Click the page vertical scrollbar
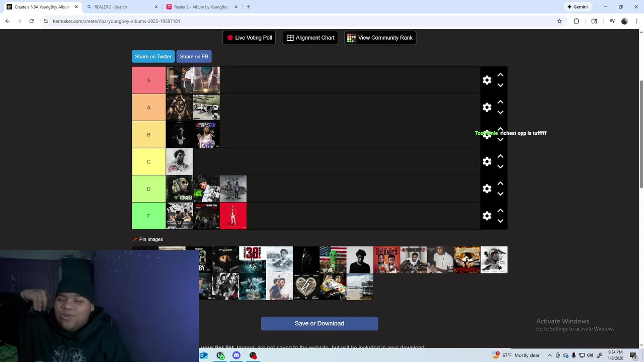Screen dimensions: 644x362 tap(641, 134)
